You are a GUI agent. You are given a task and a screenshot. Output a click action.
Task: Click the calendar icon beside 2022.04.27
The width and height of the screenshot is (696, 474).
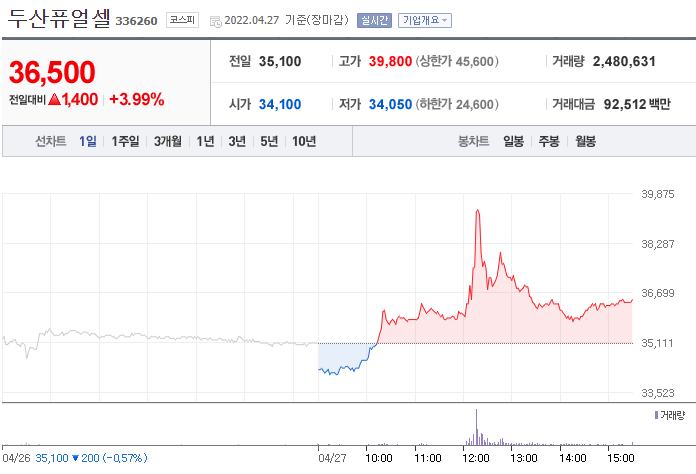216,21
